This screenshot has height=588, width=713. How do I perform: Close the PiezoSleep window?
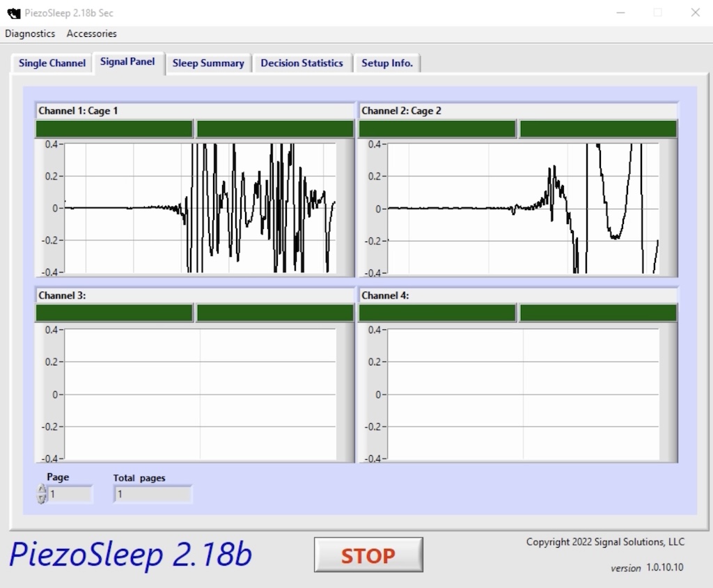tap(695, 13)
